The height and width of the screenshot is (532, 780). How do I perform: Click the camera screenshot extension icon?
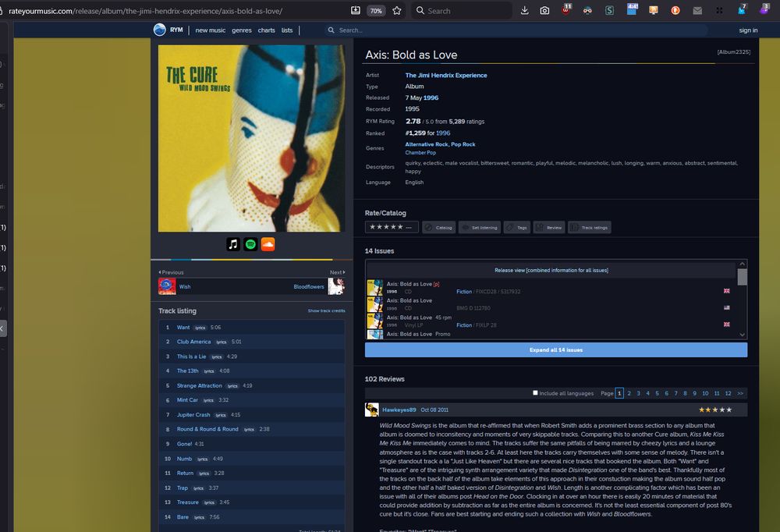[544, 10]
